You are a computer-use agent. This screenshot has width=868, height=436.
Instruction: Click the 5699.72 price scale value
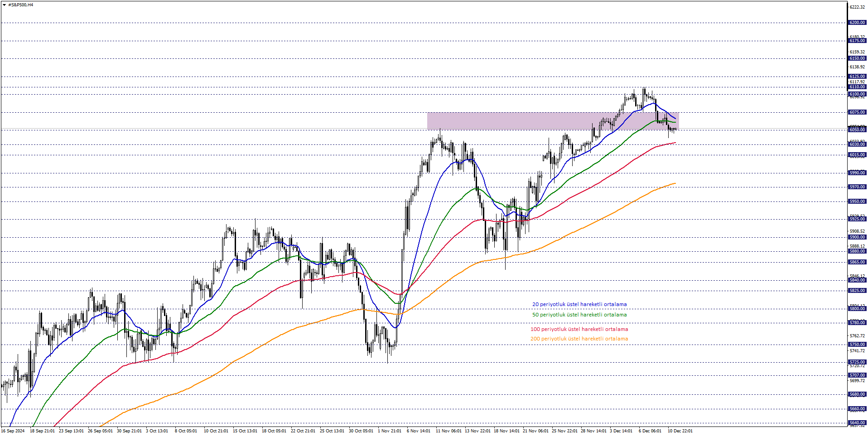858,381
